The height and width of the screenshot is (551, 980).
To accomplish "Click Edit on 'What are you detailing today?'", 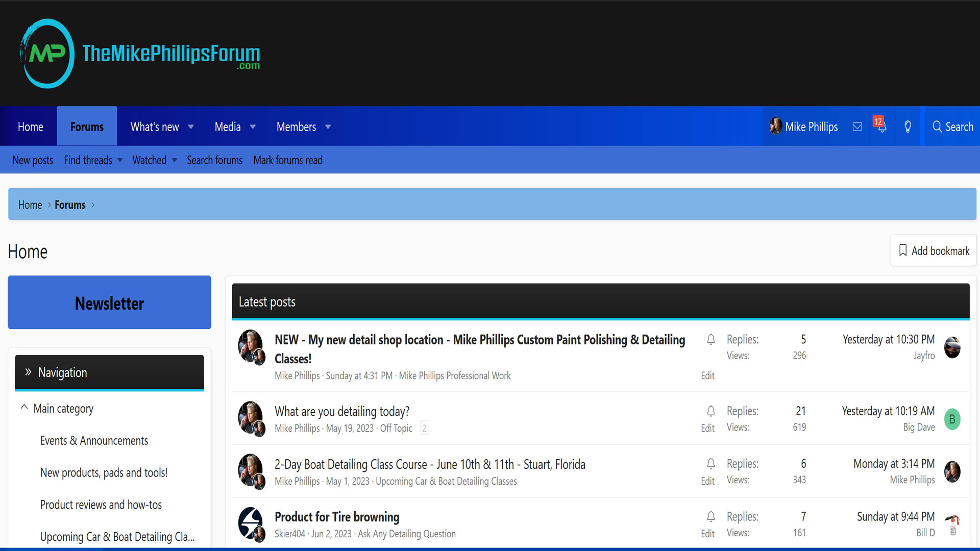I will tap(707, 428).
